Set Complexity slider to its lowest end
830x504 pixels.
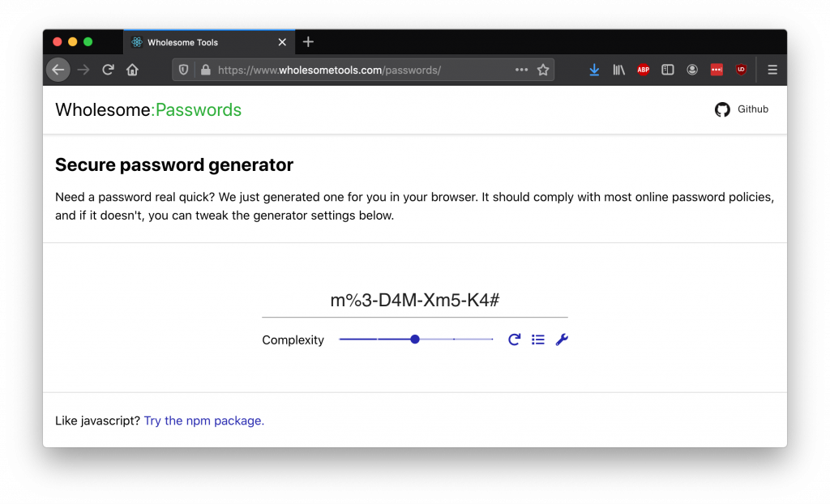click(x=340, y=340)
